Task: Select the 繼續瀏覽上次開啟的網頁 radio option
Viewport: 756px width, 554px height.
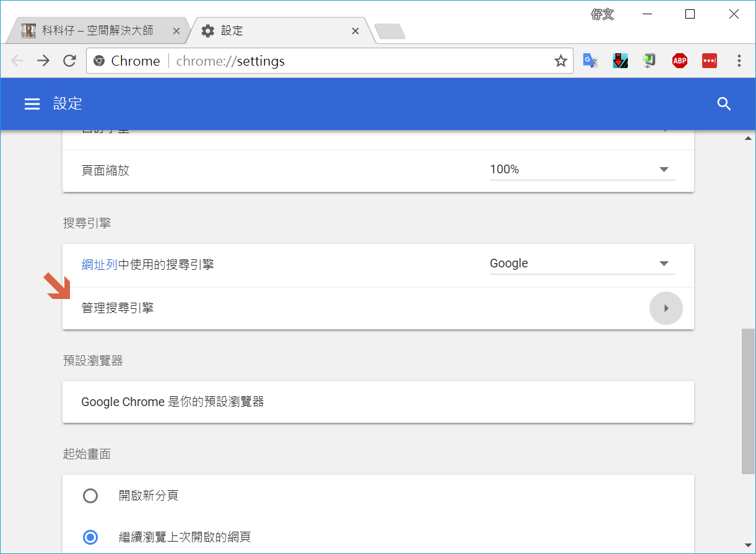Action: pyautogui.click(x=90, y=537)
